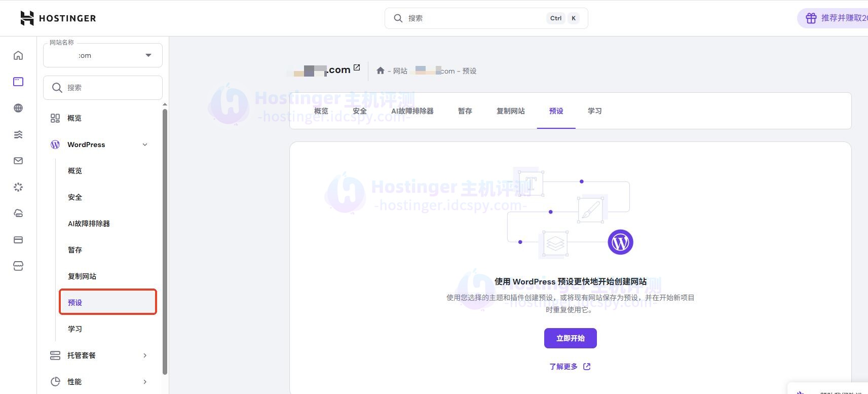This screenshot has width=868, height=394.
Task: Open the 网站名称 site dropdown
Action: coord(103,55)
